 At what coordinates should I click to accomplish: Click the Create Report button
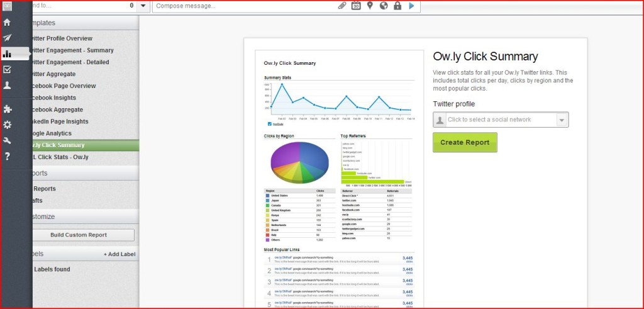[x=465, y=142]
